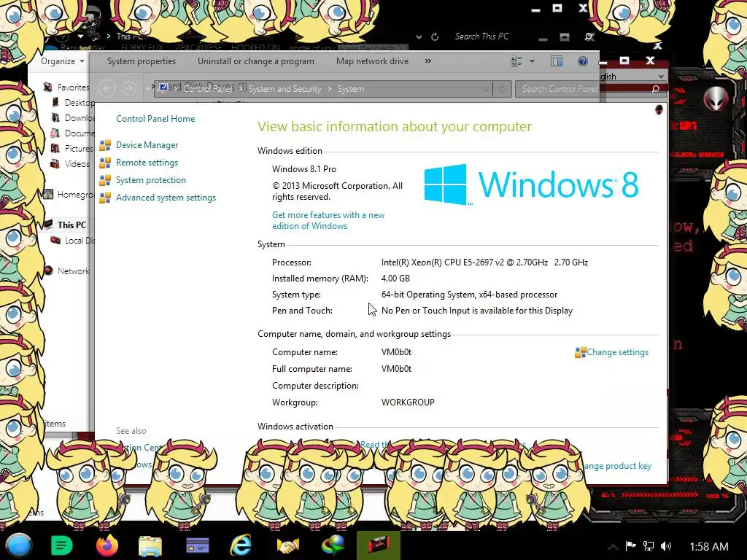This screenshot has width=747, height=560.
Task: Click Map network drive in toolbar
Action: click(x=372, y=61)
